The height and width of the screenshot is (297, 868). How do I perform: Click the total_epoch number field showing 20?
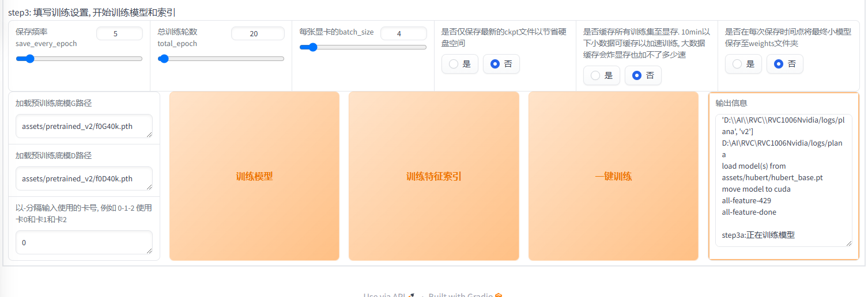[x=258, y=33]
